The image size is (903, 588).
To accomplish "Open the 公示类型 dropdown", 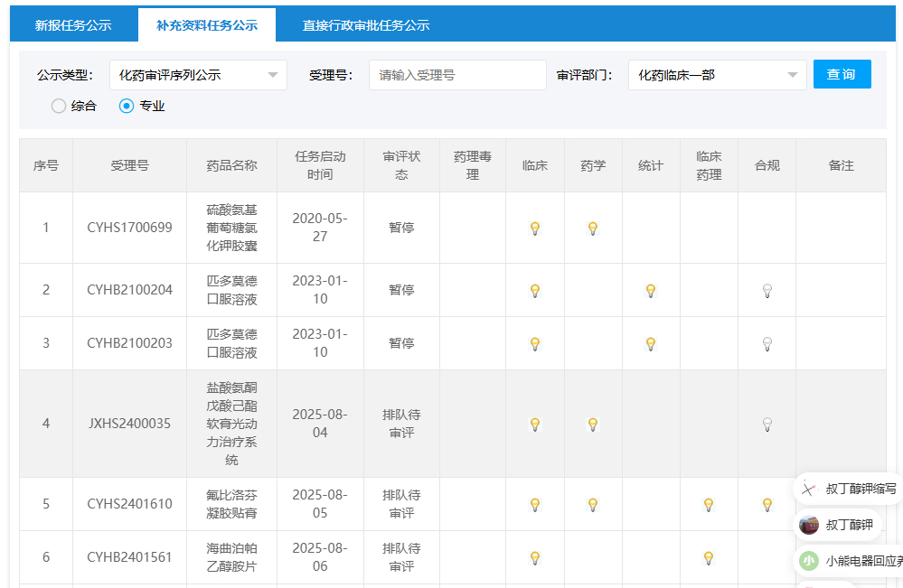I will pyautogui.click(x=198, y=75).
